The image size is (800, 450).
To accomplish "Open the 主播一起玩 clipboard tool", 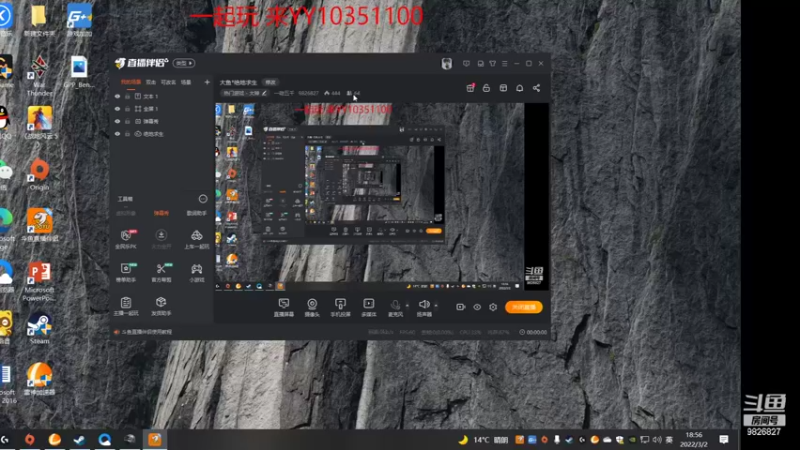I will (x=126, y=306).
